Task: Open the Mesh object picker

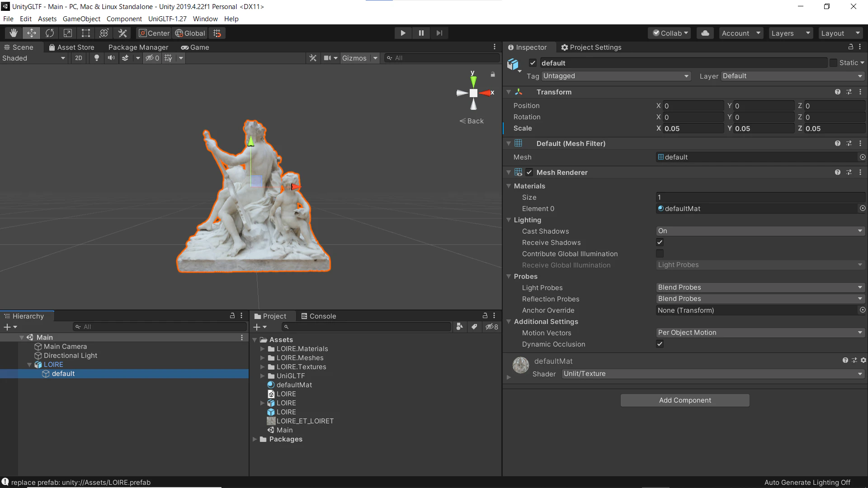Action: (x=863, y=157)
